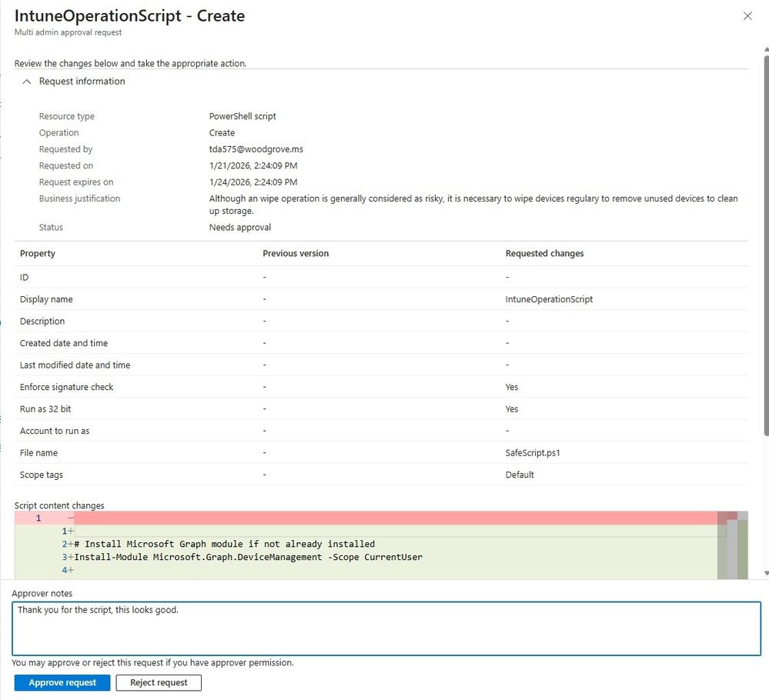Click the Script content changes label
Viewport: 769px width, 700px height.
pyautogui.click(x=59, y=505)
